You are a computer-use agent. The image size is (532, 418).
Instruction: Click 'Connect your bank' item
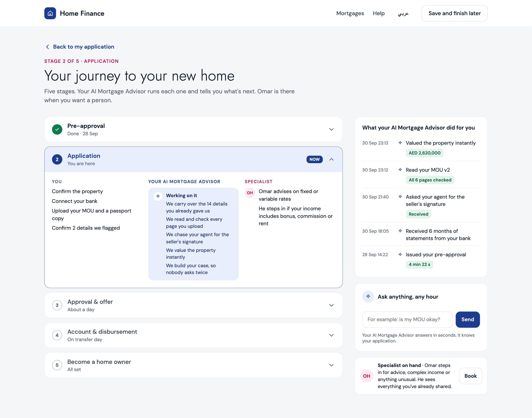pos(75,201)
